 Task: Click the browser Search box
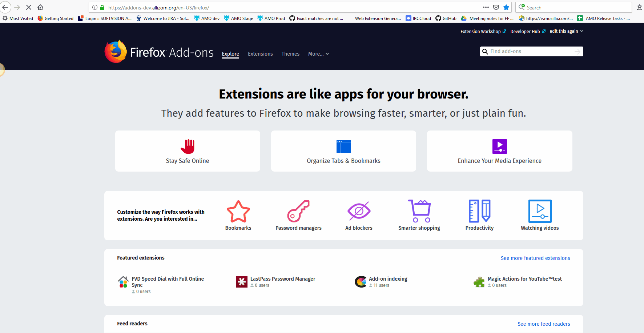(x=573, y=7)
